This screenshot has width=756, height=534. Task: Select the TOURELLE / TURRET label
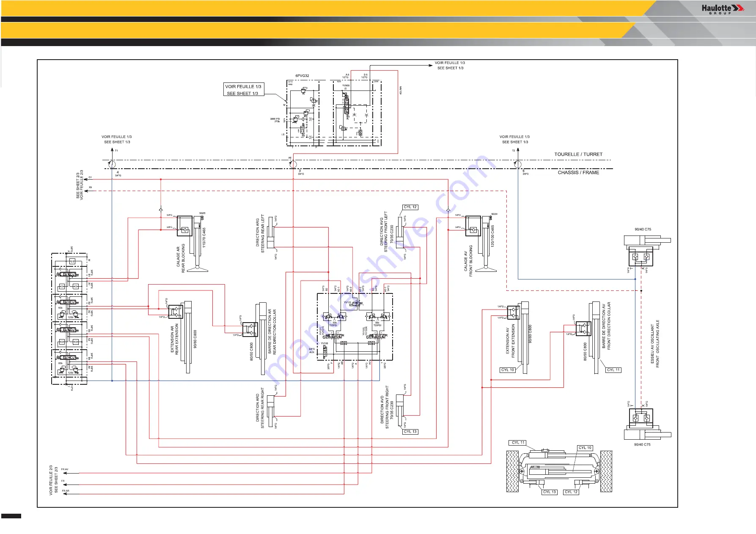pos(578,154)
